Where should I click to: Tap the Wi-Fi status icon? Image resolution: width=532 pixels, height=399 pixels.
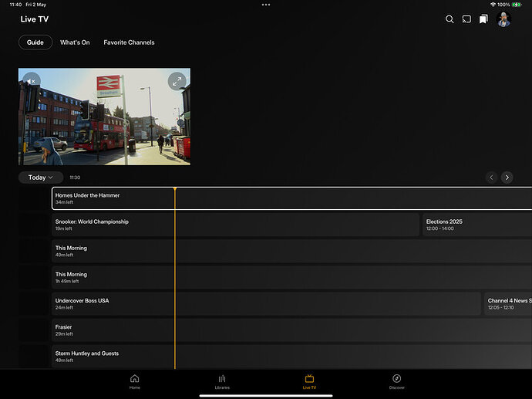pos(493,5)
